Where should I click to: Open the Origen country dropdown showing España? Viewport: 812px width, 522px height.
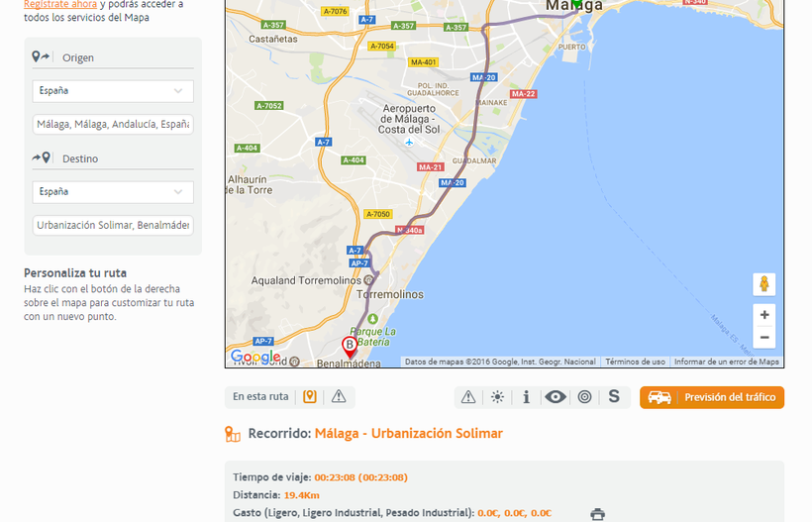(113, 91)
